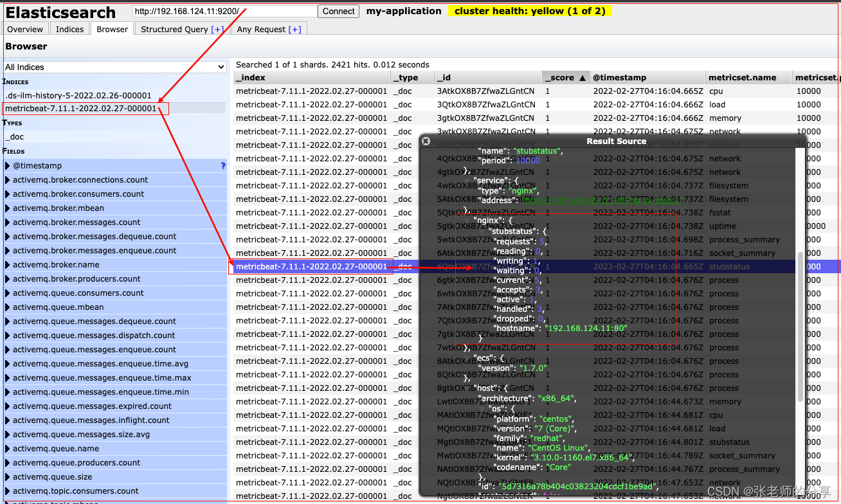Screen dimensions: 841x504
Task: Click the _score sort arrow indicator
Action: pyautogui.click(x=583, y=78)
